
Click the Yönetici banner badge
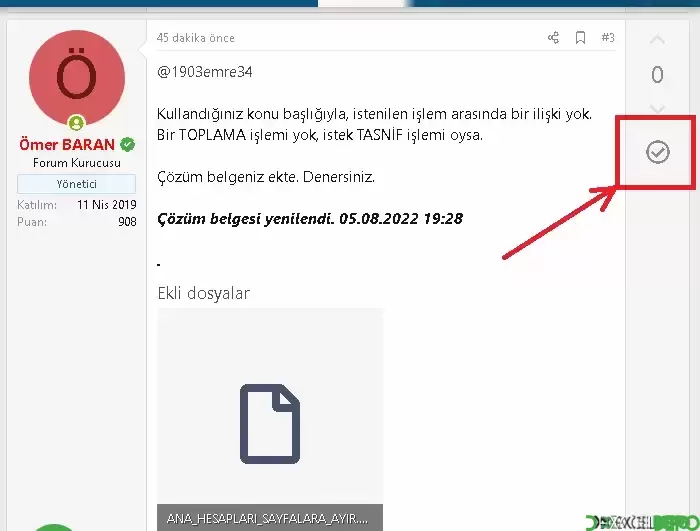click(x=76, y=184)
